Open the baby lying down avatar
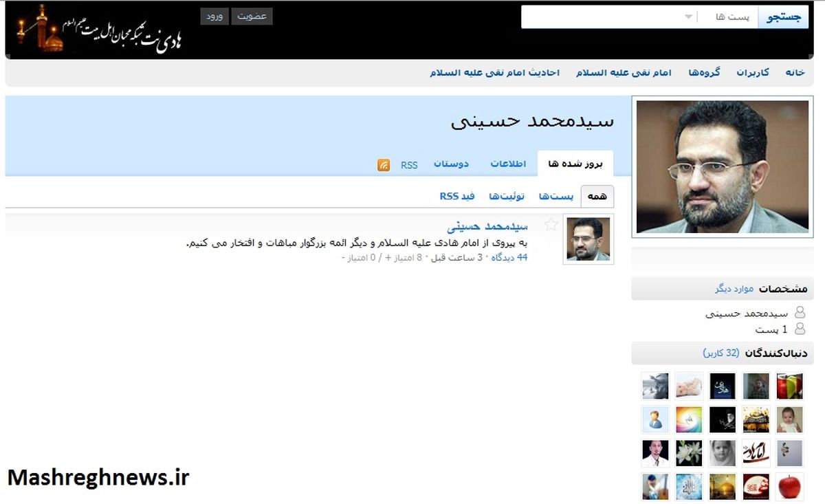Screen dimensions: 825x504 pos(689,386)
